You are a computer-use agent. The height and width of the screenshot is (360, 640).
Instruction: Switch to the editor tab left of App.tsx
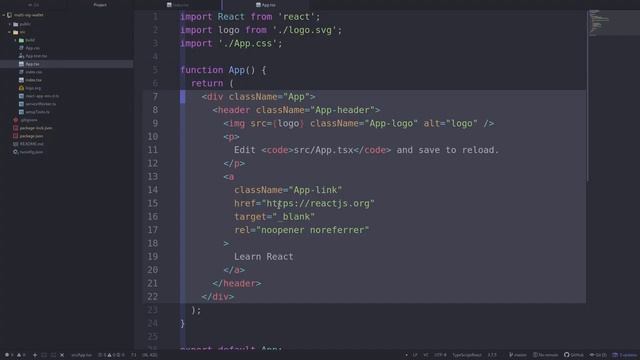[178, 5]
